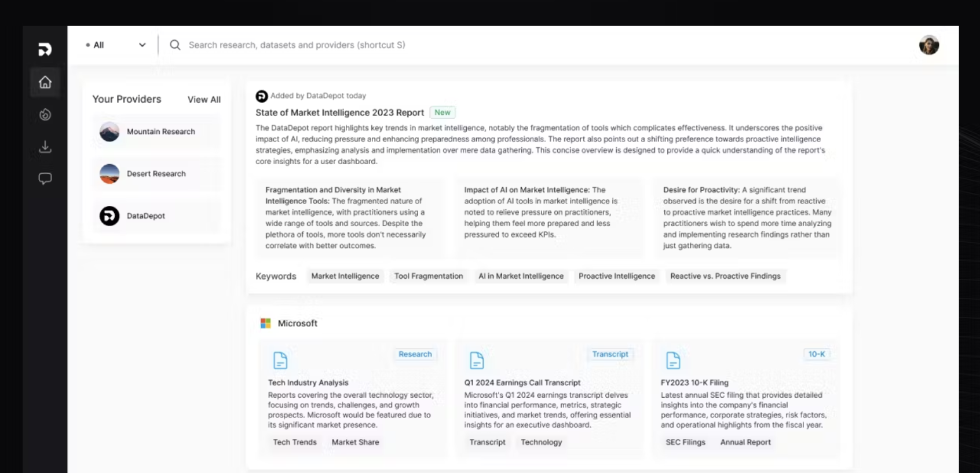980x473 pixels.
Task: Focus the search research and datasets field
Action: (x=297, y=45)
